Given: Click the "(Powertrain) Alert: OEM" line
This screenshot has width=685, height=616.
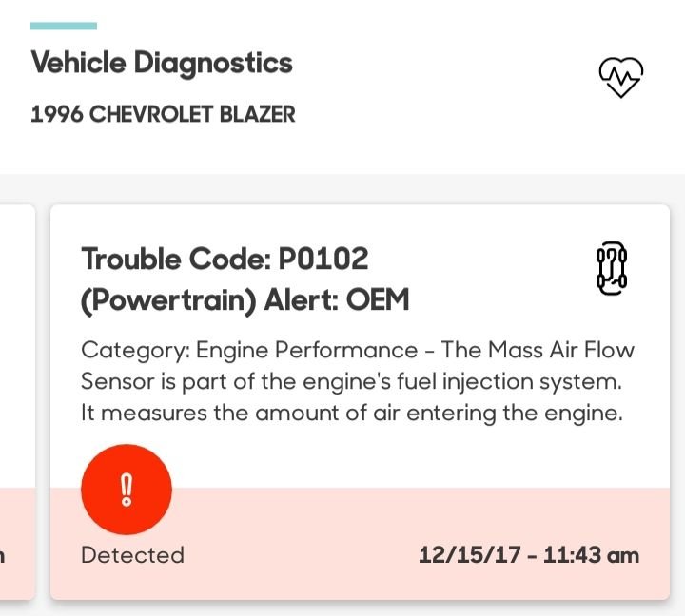Looking at the screenshot, I should click(x=245, y=300).
